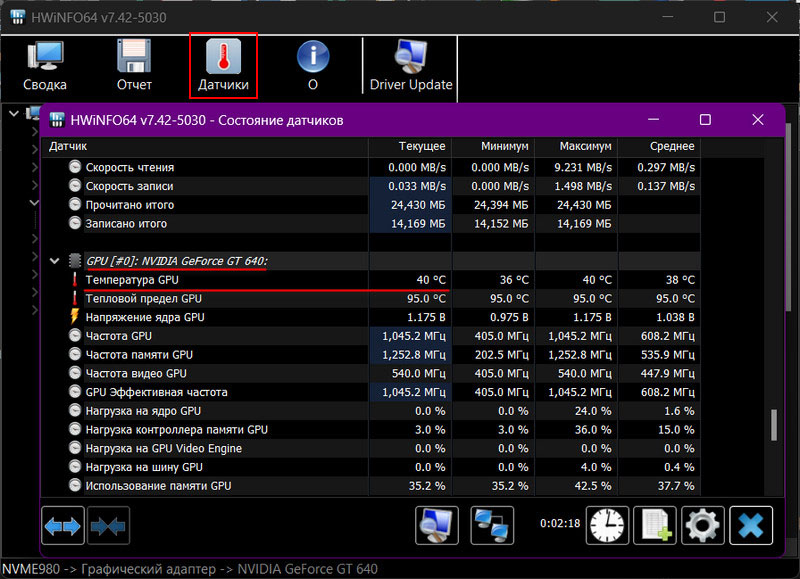This screenshot has width=800, height=579.
Task: Click the elapsed time 0:02:18
Action: [560, 523]
